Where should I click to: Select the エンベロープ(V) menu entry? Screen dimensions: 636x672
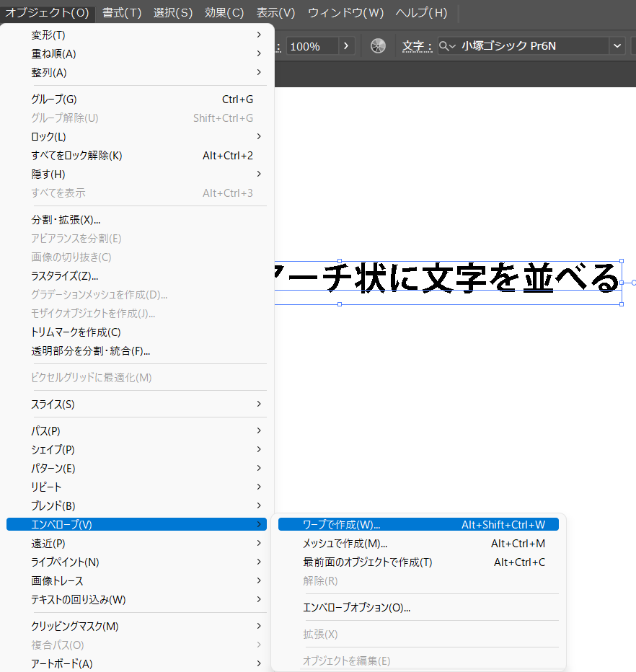(137, 524)
